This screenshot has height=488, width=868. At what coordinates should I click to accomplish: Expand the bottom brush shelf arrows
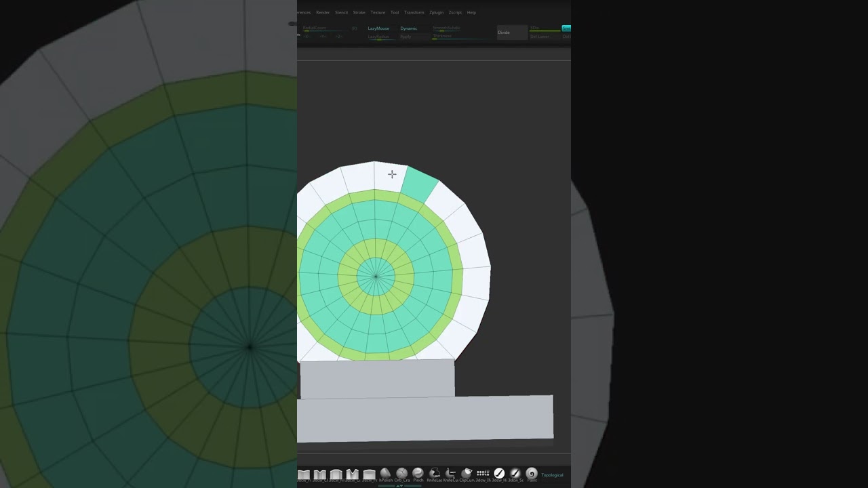pos(399,486)
